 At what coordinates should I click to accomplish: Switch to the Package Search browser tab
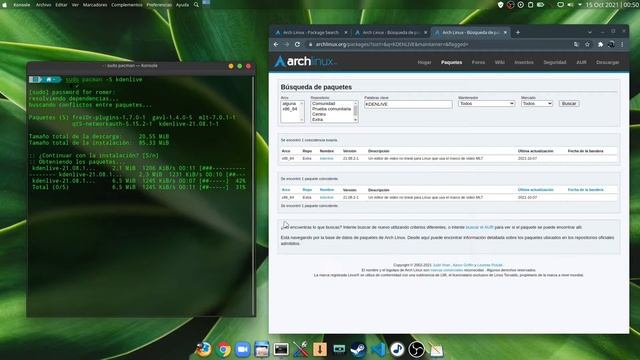point(310,32)
